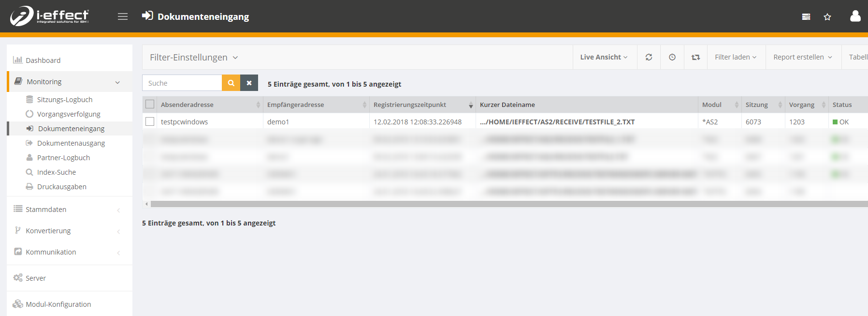Click the clock icon in toolbar
Image resolution: width=868 pixels, height=316 pixels.
672,57
